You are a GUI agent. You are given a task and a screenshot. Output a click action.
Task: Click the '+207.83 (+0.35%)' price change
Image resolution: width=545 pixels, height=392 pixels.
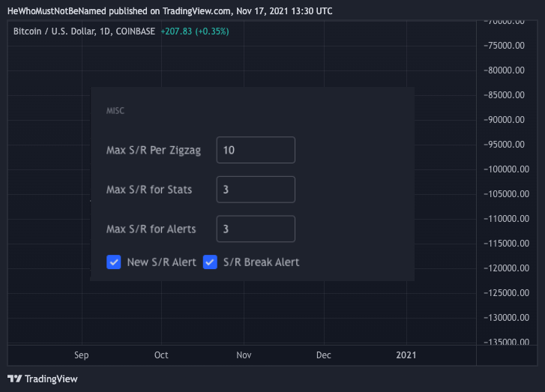point(195,31)
